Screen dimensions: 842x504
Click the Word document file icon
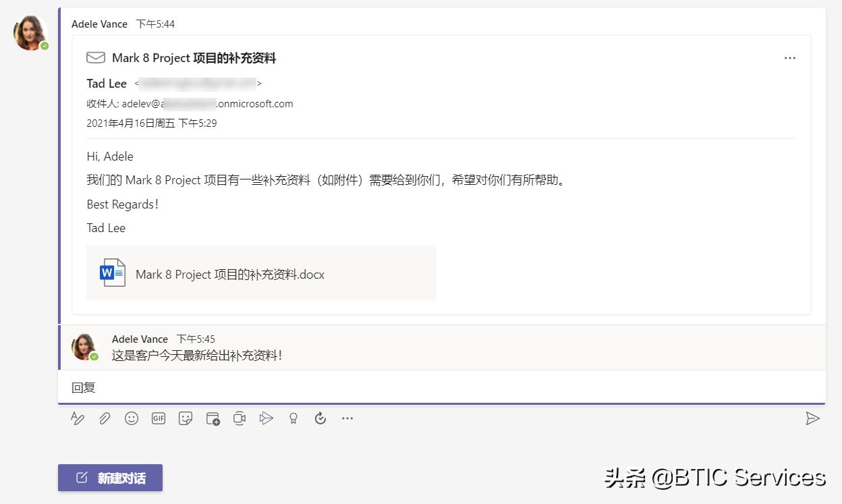tap(111, 272)
